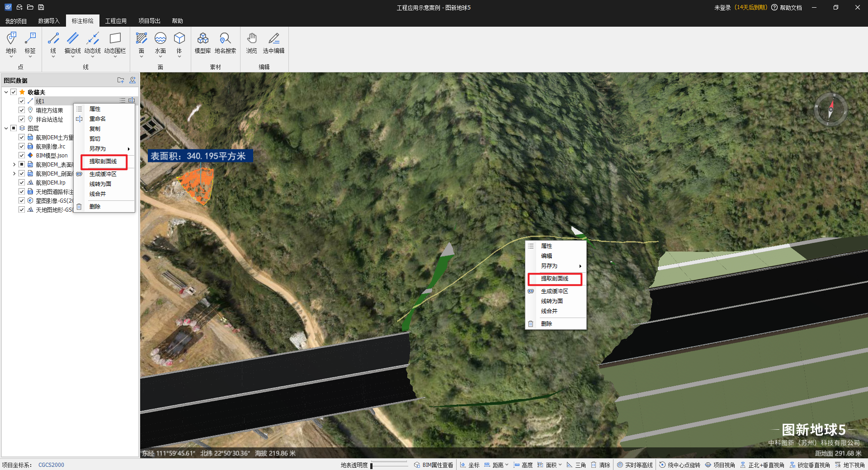Collapse the 收藏夹 favorites tree node

pos(6,92)
